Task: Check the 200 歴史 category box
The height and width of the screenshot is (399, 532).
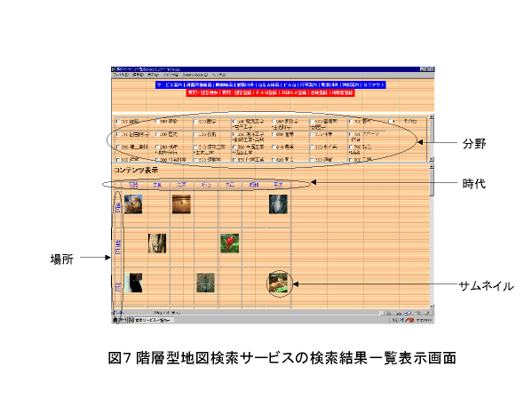Action: (157, 134)
